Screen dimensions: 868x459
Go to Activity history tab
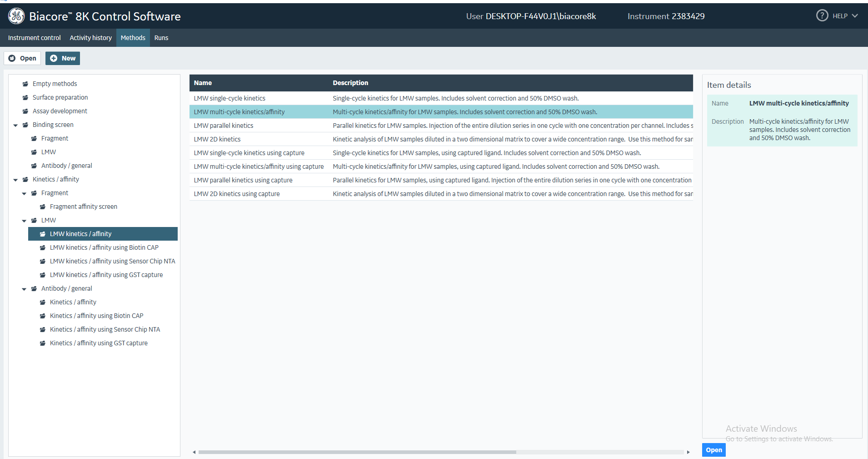pyautogui.click(x=90, y=38)
